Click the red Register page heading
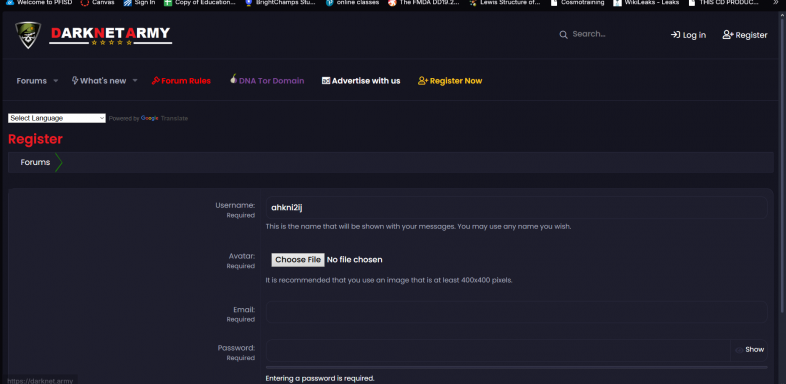Viewport: 786px width, 384px height. click(35, 139)
